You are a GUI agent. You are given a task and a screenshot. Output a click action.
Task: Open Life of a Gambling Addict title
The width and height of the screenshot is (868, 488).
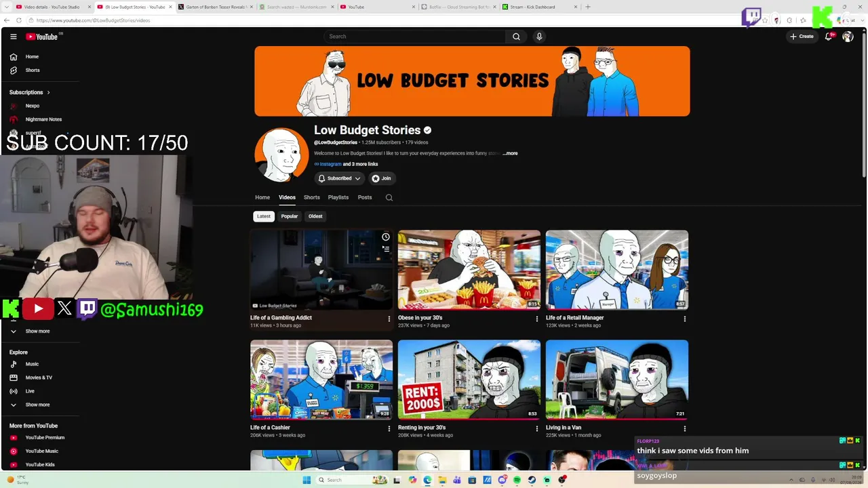[281, 318]
